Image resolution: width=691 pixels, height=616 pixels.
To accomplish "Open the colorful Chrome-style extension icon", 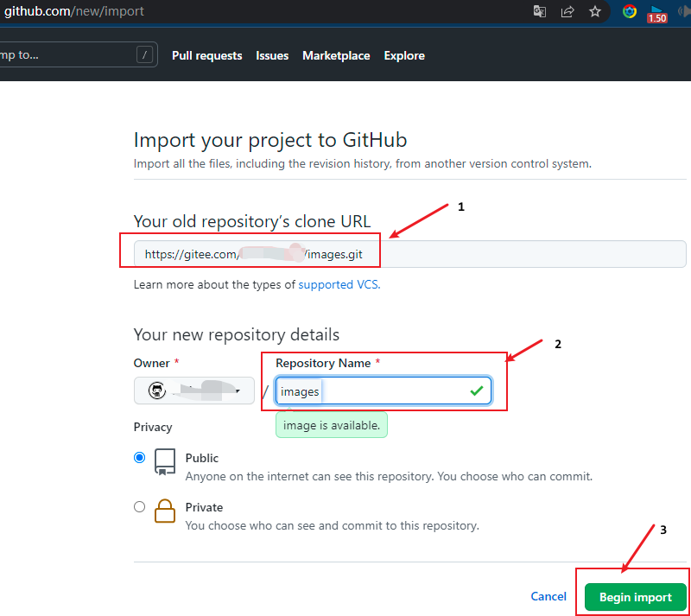I will 630,11.
